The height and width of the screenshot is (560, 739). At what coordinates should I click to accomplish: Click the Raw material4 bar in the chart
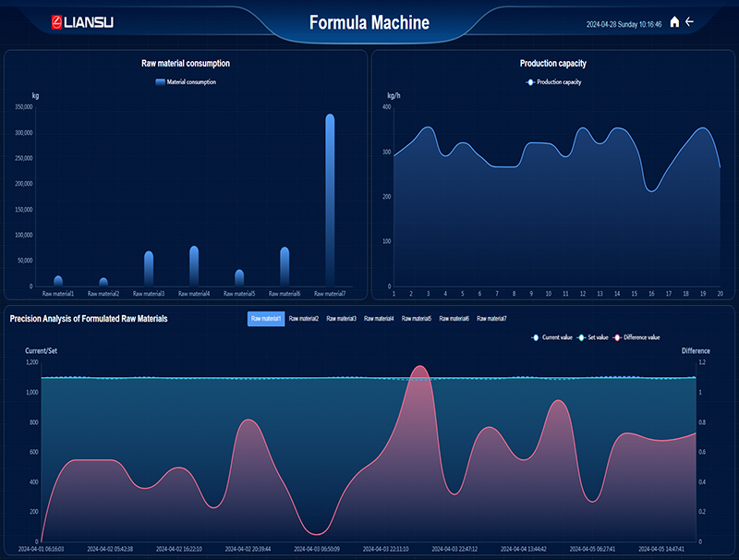click(194, 266)
